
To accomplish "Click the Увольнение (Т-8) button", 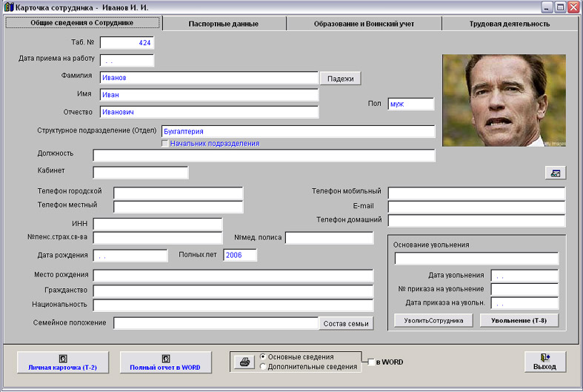I will tap(519, 321).
